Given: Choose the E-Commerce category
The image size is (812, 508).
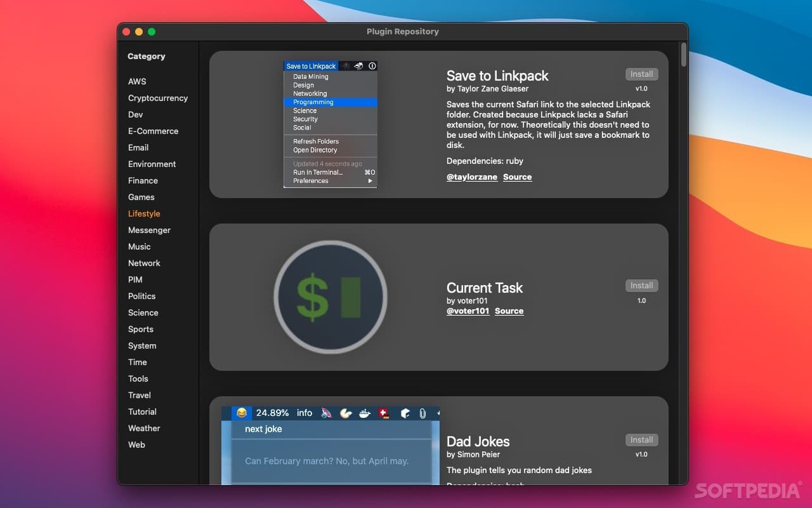Looking at the screenshot, I should 153,131.
